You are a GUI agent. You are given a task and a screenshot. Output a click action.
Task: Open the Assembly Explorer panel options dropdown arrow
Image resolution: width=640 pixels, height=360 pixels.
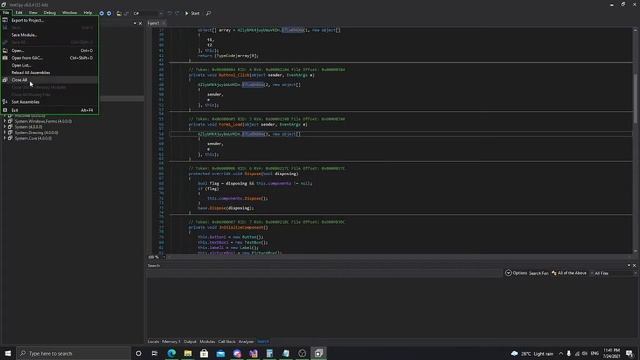pyautogui.click(x=135, y=23)
